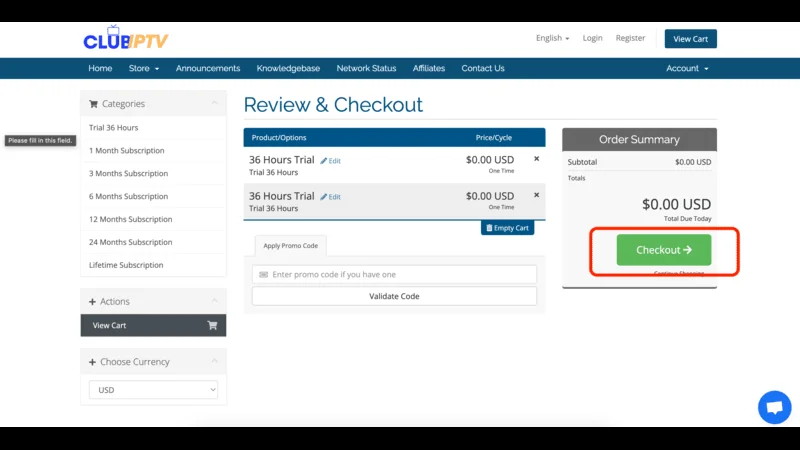Edit the second 36 Hours Trial product

(x=331, y=197)
